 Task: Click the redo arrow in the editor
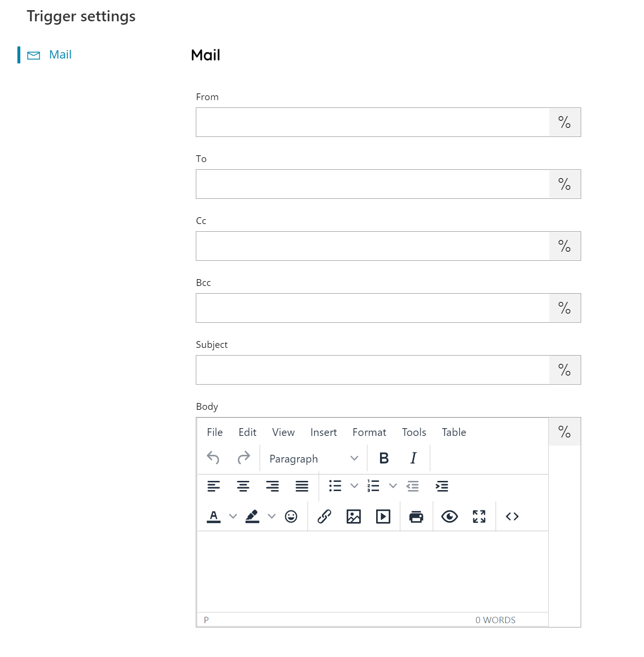244,458
